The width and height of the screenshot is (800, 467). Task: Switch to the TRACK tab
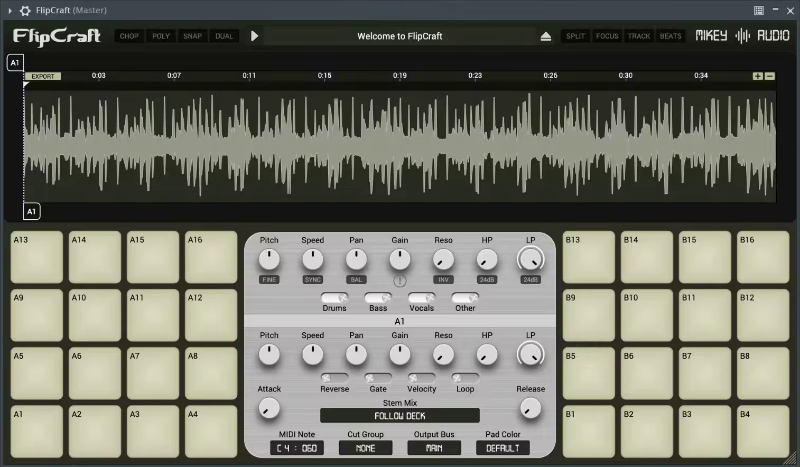[639, 36]
